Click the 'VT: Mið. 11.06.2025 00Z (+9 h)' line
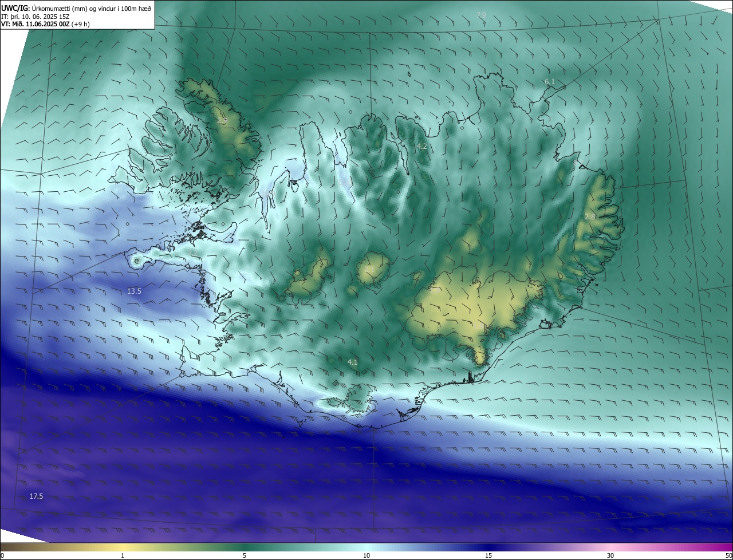Screen dimensions: 733x560 [x=45, y=24]
